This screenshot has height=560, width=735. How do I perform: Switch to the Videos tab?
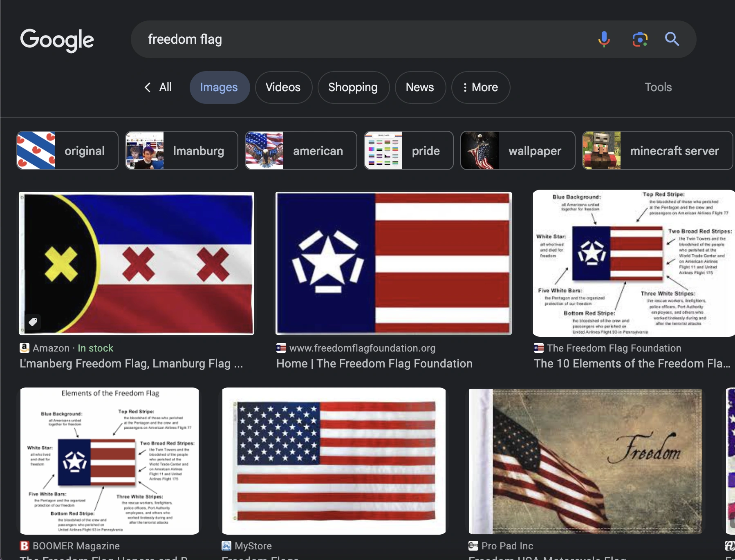click(x=283, y=87)
